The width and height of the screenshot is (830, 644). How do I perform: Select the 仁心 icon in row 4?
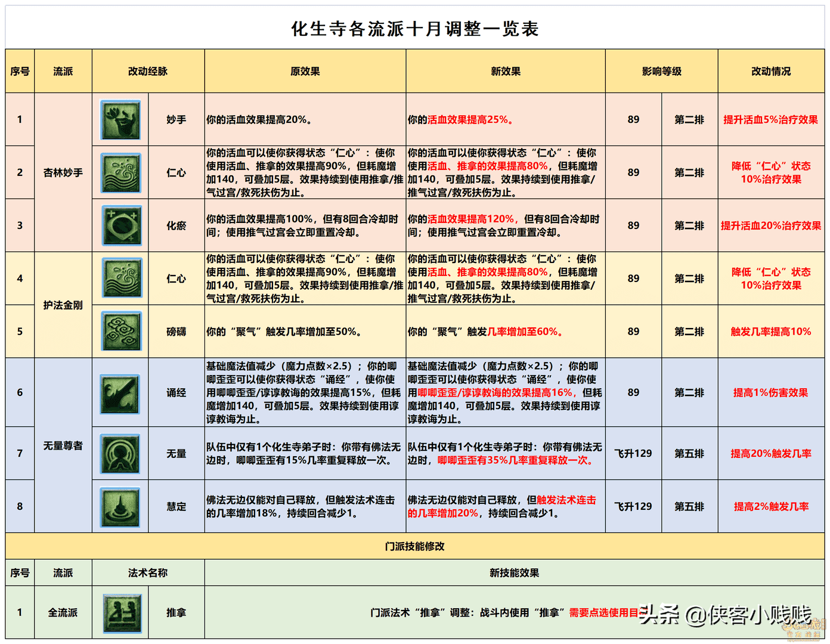(121, 278)
